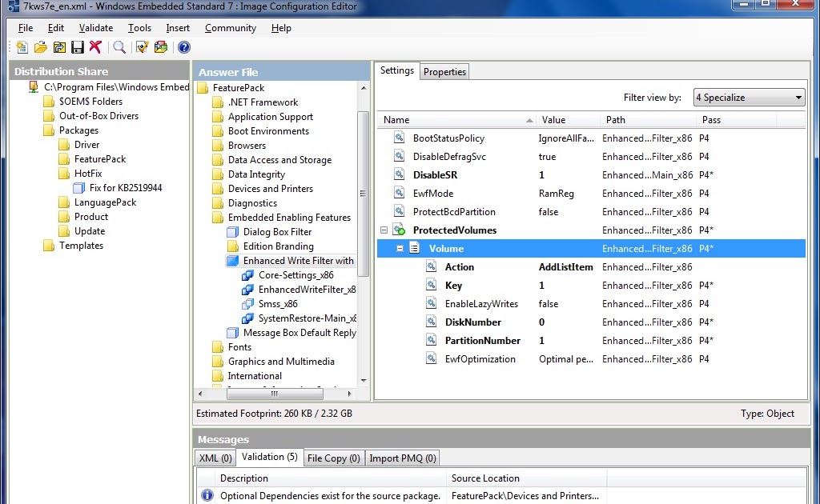Viewport: 820px width, 504px height.
Task: Select the SystemRestore-Main component
Action: click(307, 318)
